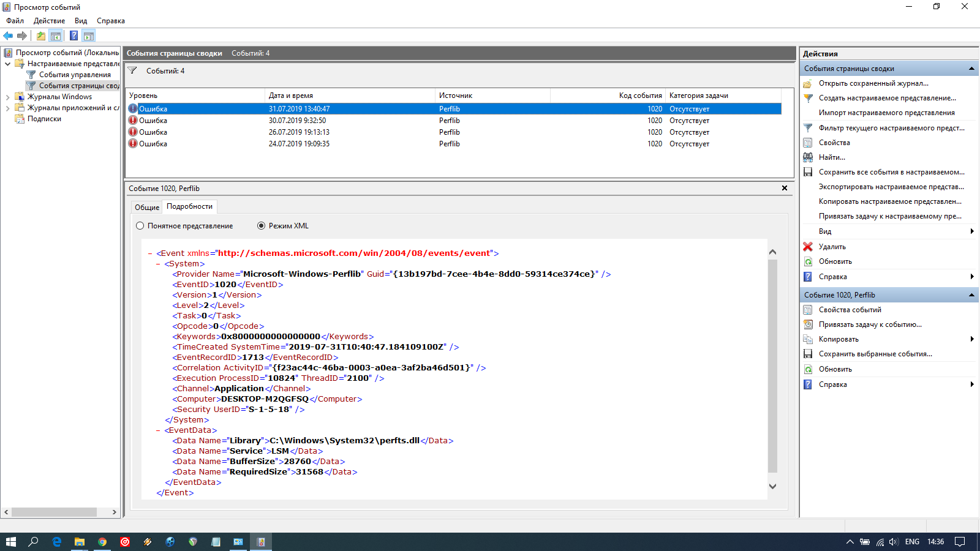Click the Help question-mark toolbar icon

pos(73,36)
